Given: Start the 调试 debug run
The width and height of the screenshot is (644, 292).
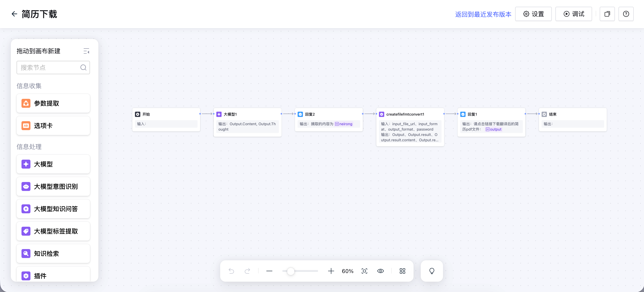Looking at the screenshot, I should pos(574,14).
